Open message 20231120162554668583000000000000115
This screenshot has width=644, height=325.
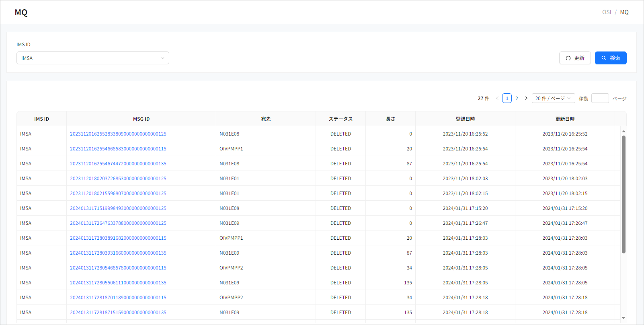click(x=118, y=149)
